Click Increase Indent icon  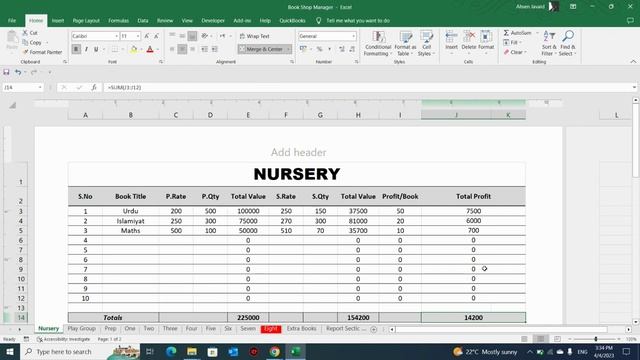(x=215, y=49)
